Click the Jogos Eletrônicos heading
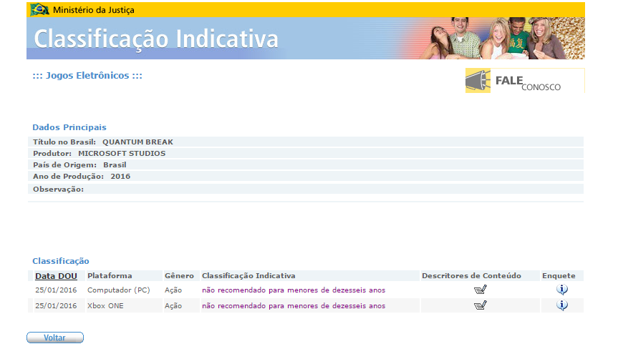 tap(87, 75)
